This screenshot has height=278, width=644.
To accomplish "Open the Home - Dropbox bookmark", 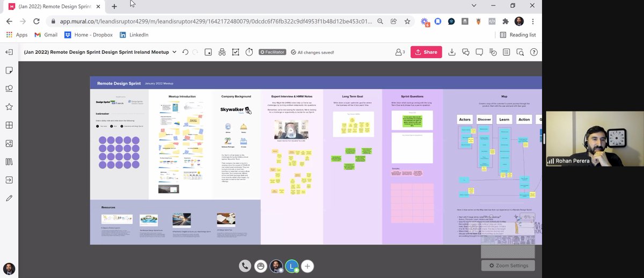I will pyautogui.click(x=89, y=35).
